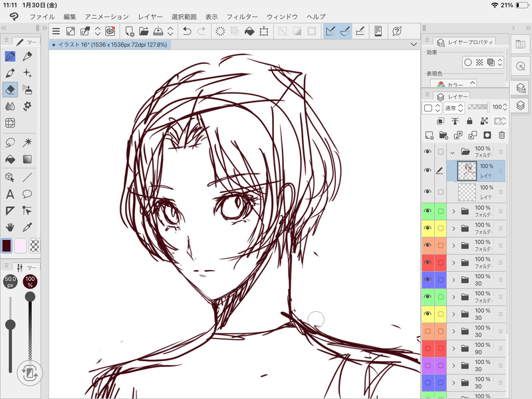Image resolution: width=532 pixels, height=399 pixels.
Task: Hide the red folder layer eye
Action: pyautogui.click(x=428, y=262)
